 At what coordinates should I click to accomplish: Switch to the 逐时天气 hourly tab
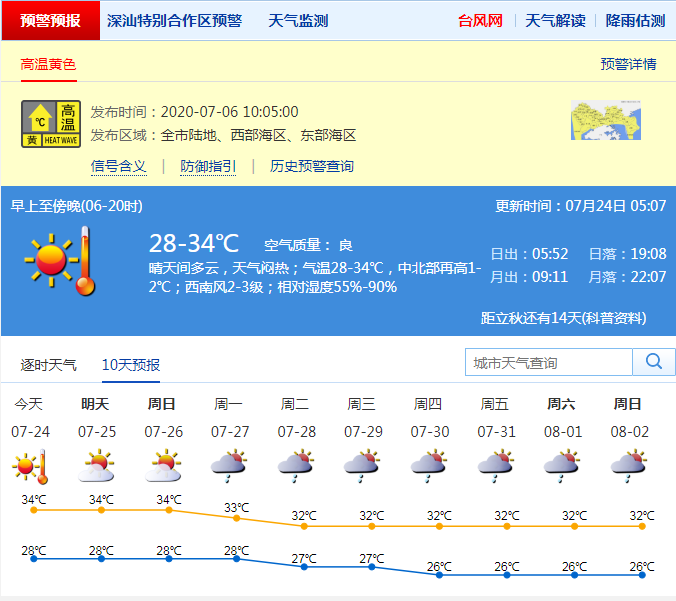coord(48,365)
